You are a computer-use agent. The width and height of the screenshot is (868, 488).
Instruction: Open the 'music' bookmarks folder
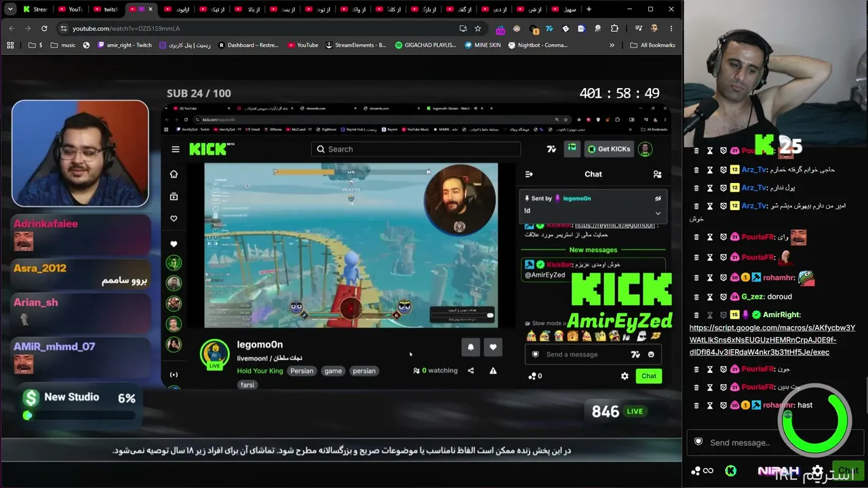(x=63, y=45)
